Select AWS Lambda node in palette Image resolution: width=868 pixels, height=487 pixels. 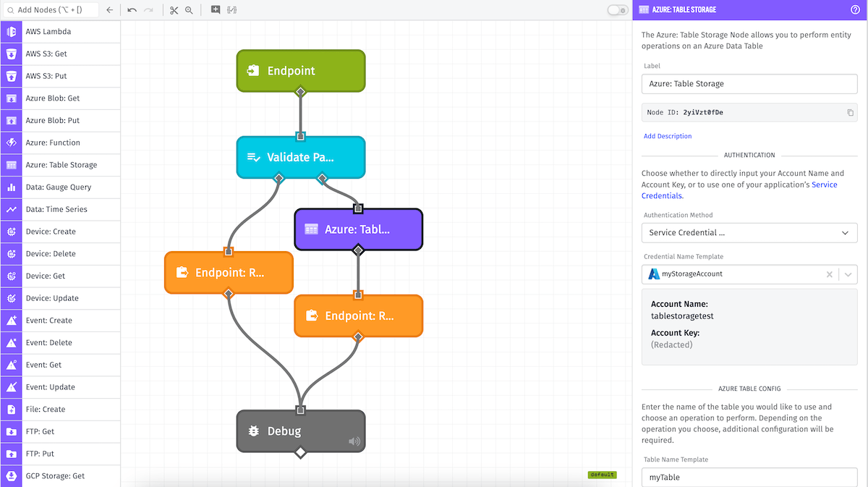click(61, 32)
